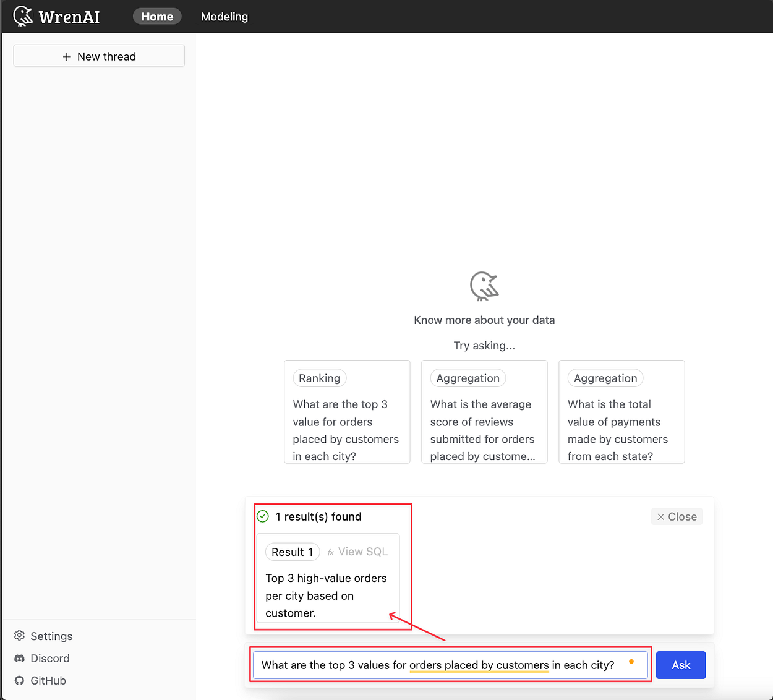773x700 pixels.
Task: Select the Ranking suggestion card
Action: click(346, 412)
